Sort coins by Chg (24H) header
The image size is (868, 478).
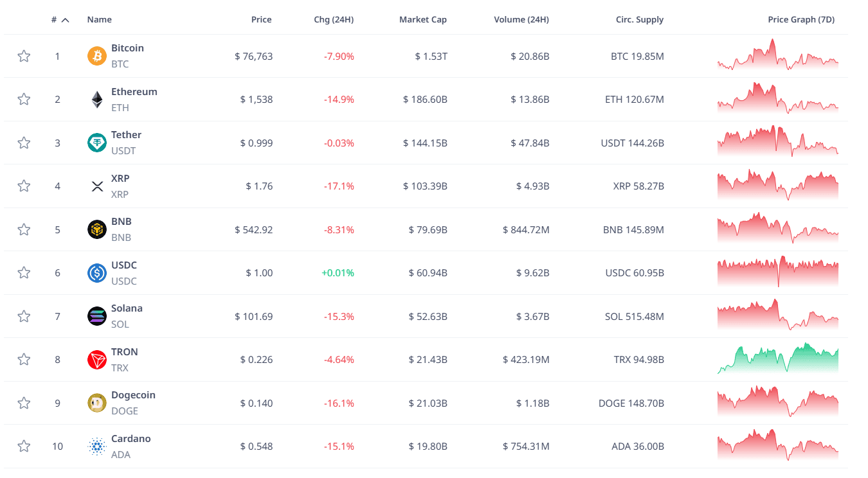tap(333, 20)
